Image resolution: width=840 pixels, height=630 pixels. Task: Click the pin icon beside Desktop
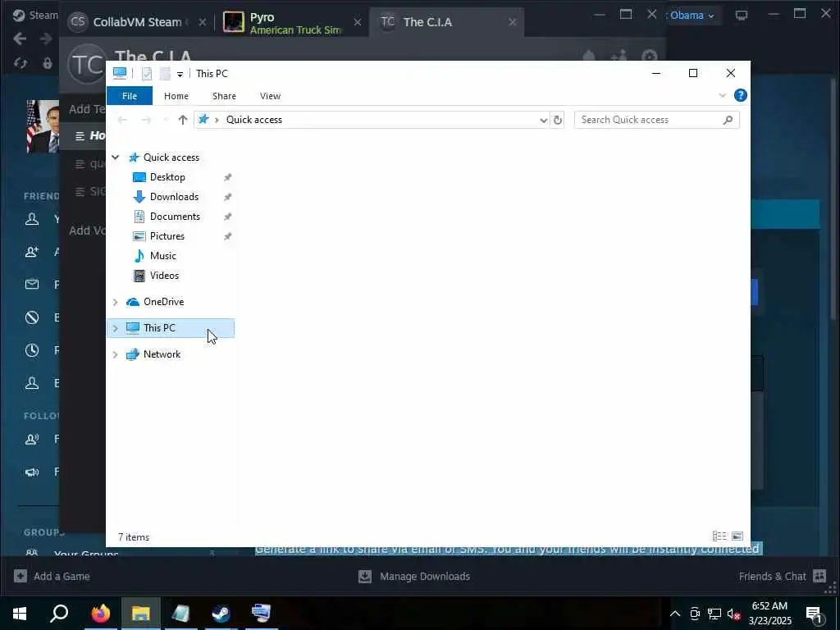coord(227,177)
